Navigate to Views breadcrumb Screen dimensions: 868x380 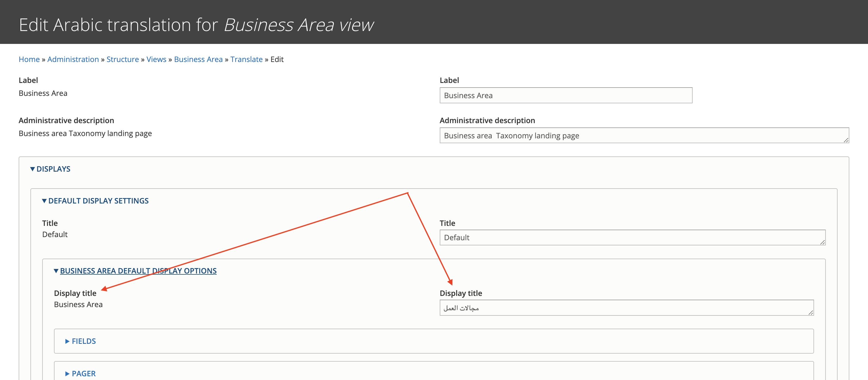point(156,59)
